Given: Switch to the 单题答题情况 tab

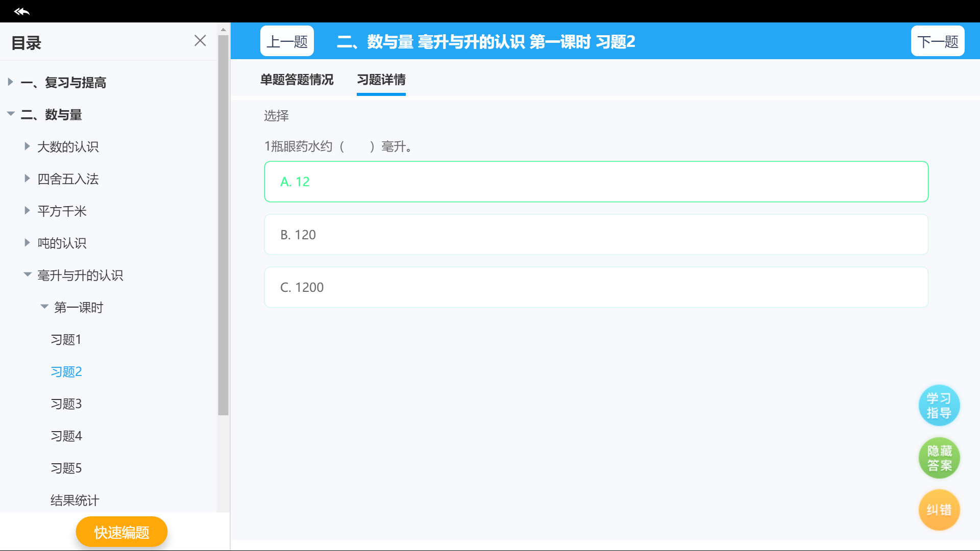Looking at the screenshot, I should pyautogui.click(x=297, y=80).
